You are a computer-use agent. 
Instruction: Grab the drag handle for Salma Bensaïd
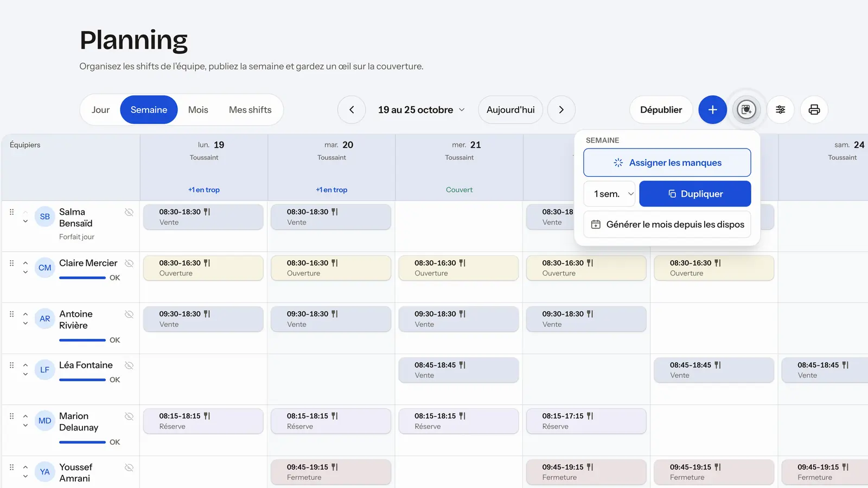11,212
